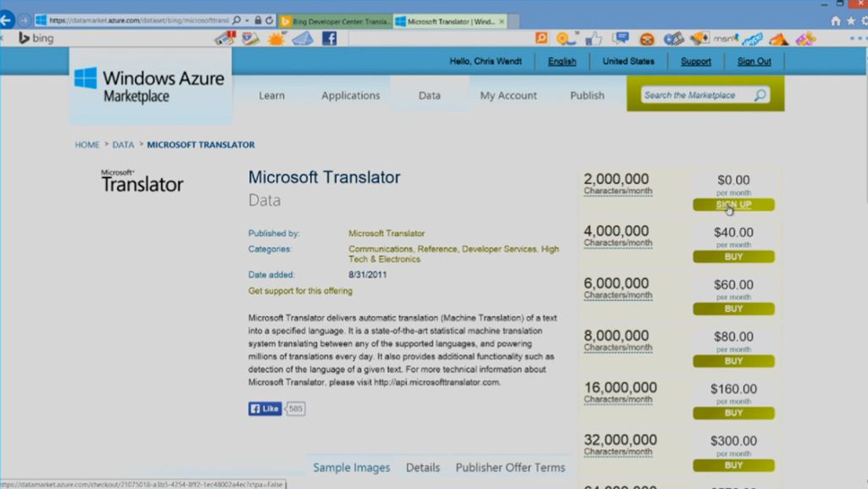
Task: Switch to Publisher Offer Terms tab
Action: (510, 468)
